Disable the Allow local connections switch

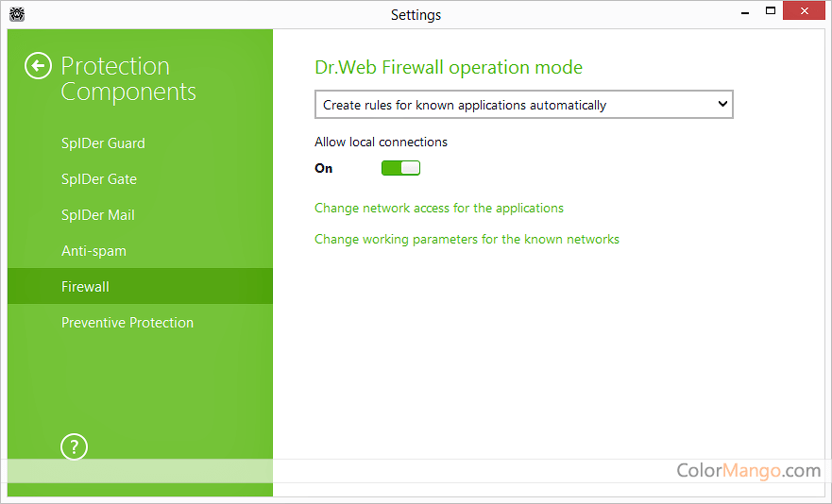pos(400,168)
